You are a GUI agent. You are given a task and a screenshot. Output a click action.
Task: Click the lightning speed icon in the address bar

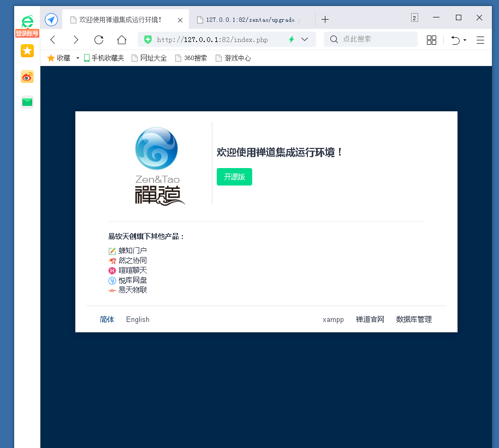[292, 39]
